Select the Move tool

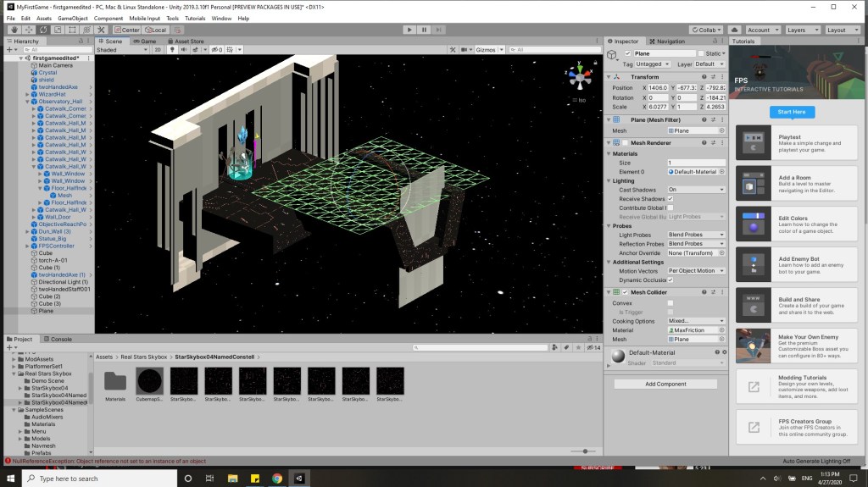point(28,30)
